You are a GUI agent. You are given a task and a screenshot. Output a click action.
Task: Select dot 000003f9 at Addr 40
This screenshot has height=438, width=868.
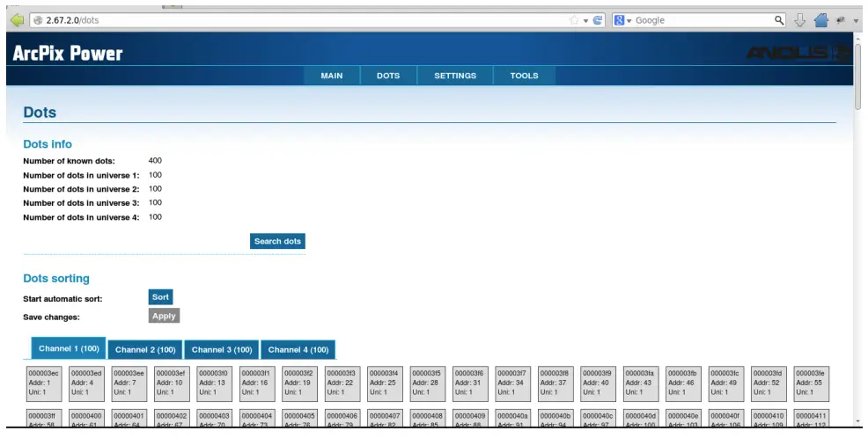pyautogui.click(x=598, y=383)
